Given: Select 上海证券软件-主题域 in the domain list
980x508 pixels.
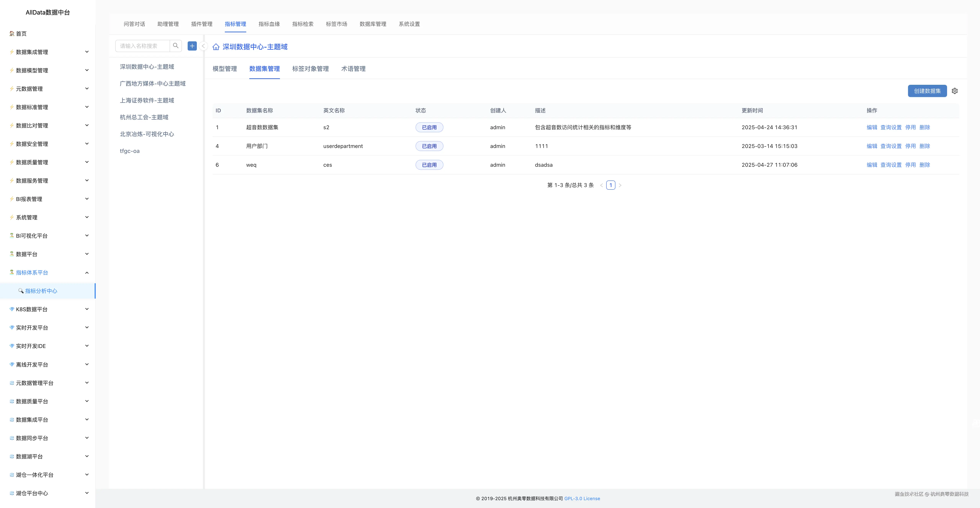Looking at the screenshot, I should pyautogui.click(x=147, y=100).
